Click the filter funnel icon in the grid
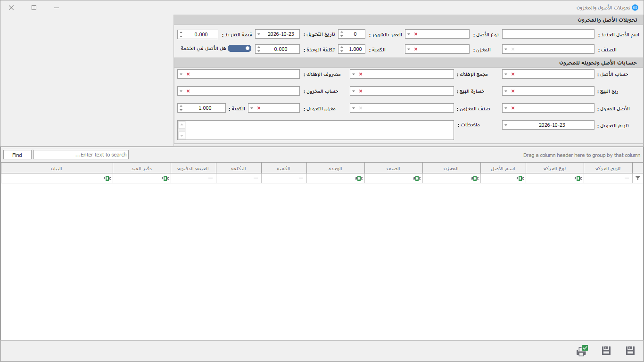The image size is (644, 362). [x=638, y=178]
